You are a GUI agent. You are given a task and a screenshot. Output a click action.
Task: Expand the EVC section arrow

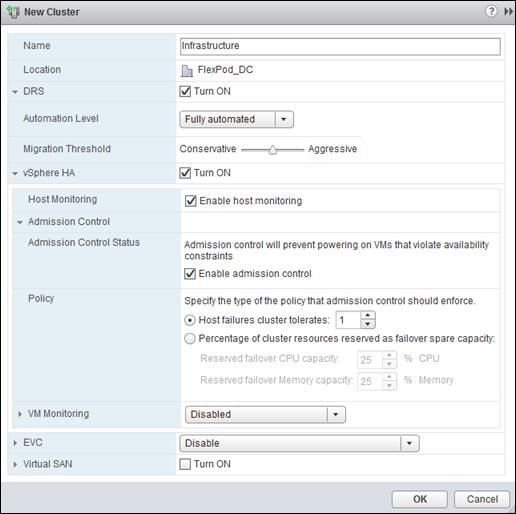pyautogui.click(x=15, y=443)
